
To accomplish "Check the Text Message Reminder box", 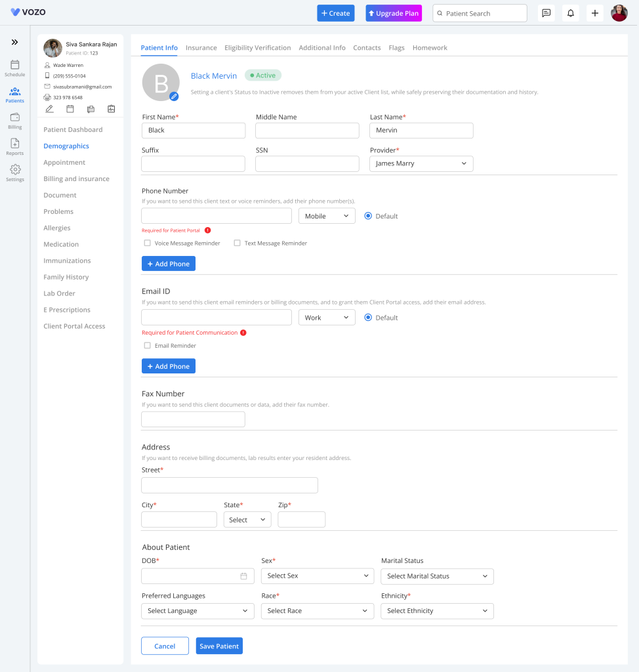I will (237, 243).
